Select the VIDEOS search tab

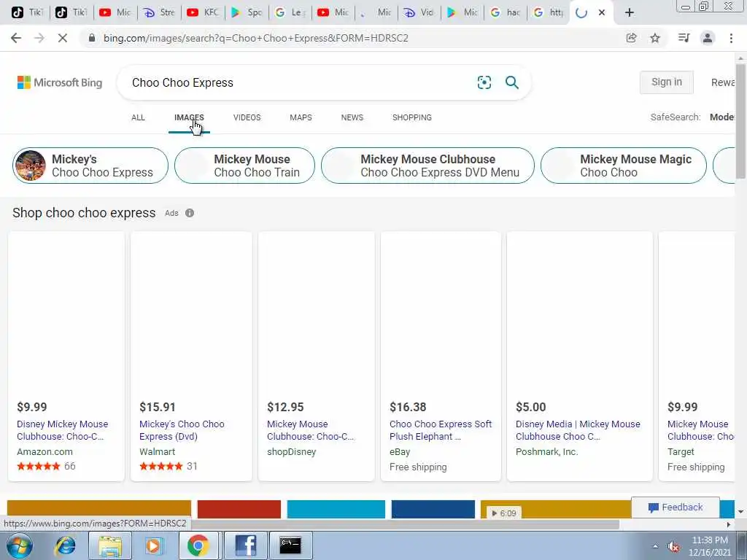[x=247, y=117]
